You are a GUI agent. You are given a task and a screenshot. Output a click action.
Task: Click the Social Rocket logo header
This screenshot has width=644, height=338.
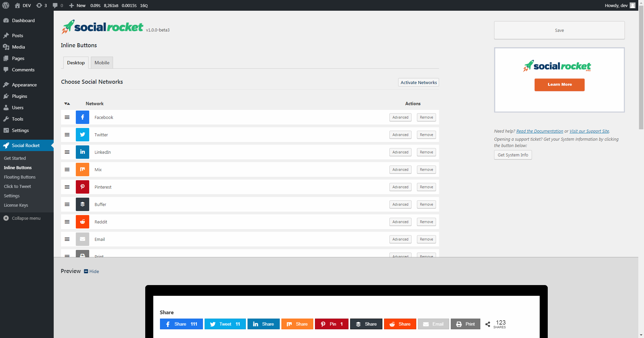click(x=102, y=27)
